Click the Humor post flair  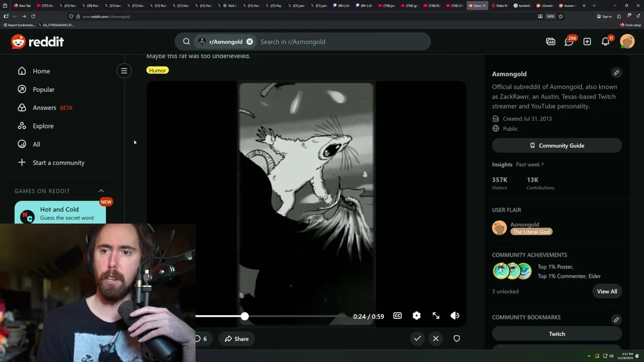[157, 70]
